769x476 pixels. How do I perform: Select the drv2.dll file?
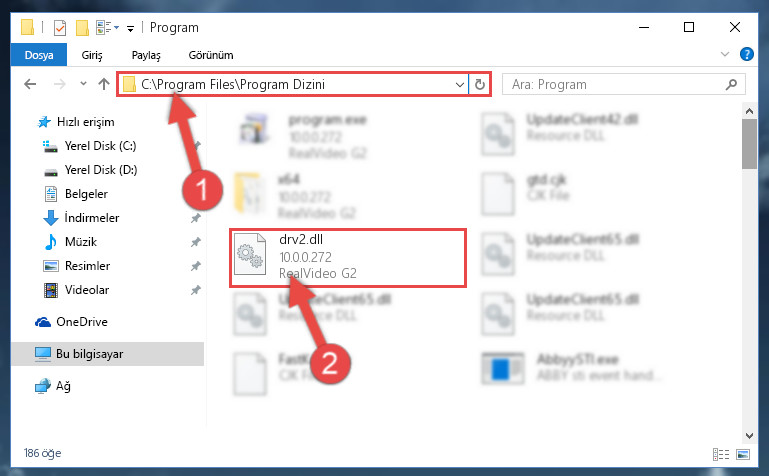click(348, 258)
